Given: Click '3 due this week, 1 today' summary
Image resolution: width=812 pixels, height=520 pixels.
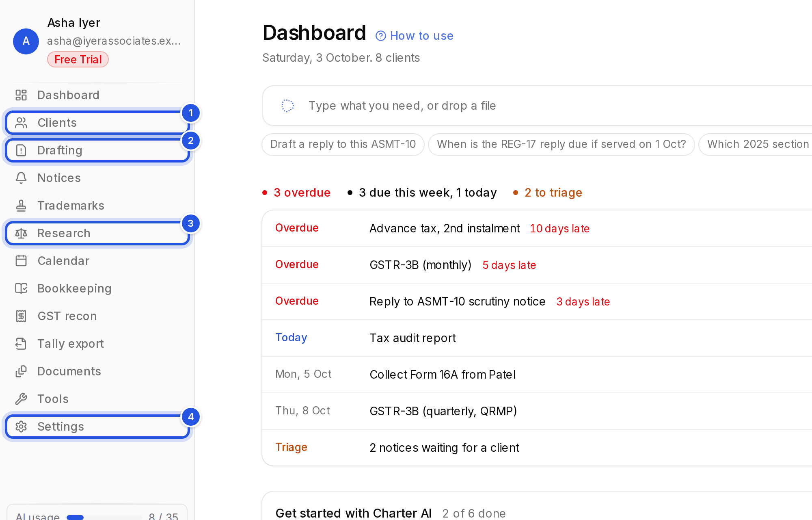Looking at the screenshot, I should tap(422, 193).
